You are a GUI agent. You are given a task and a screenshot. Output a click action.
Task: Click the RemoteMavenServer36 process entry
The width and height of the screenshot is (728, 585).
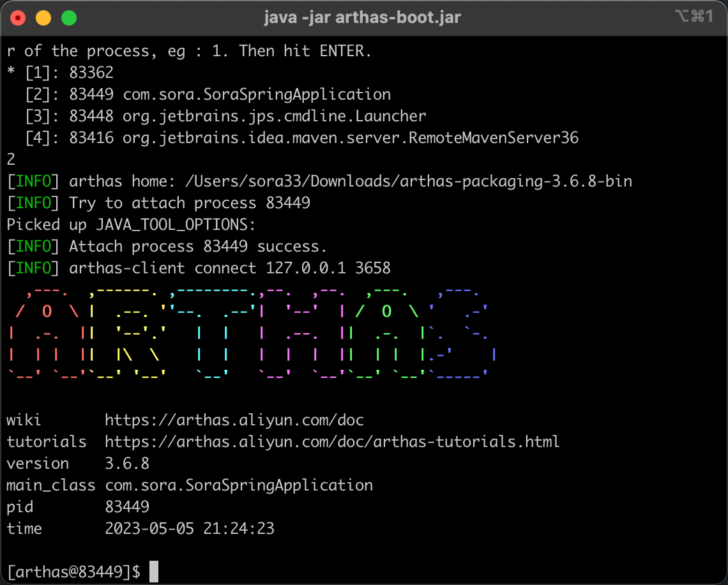(x=351, y=138)
